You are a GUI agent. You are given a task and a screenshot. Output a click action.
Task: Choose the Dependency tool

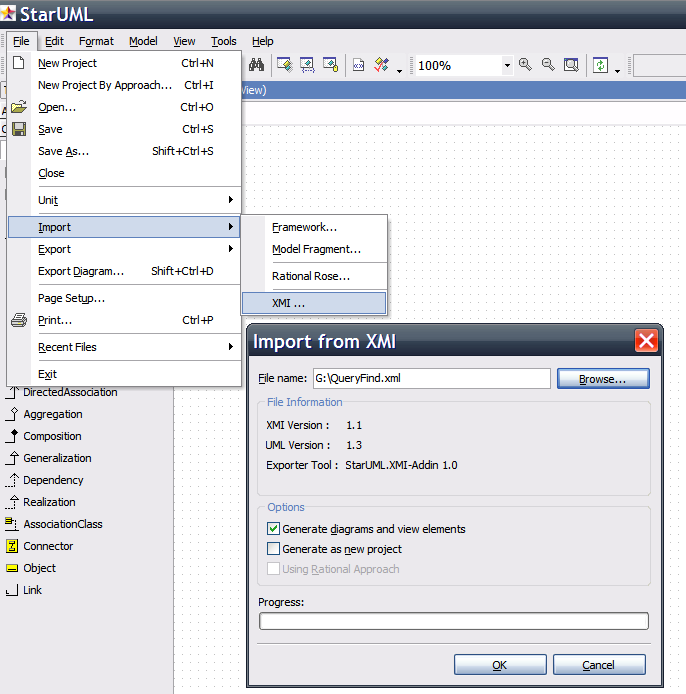53,480
